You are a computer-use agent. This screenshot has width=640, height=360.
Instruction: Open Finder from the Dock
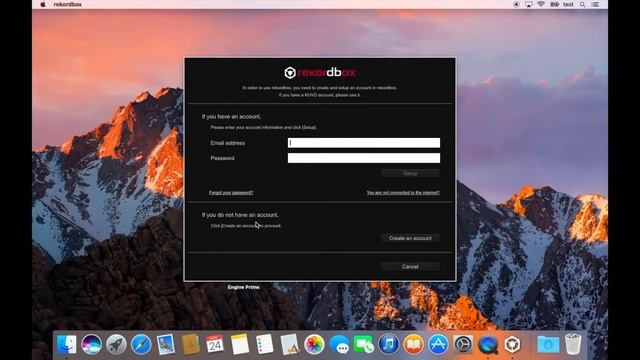coord(67,344)
